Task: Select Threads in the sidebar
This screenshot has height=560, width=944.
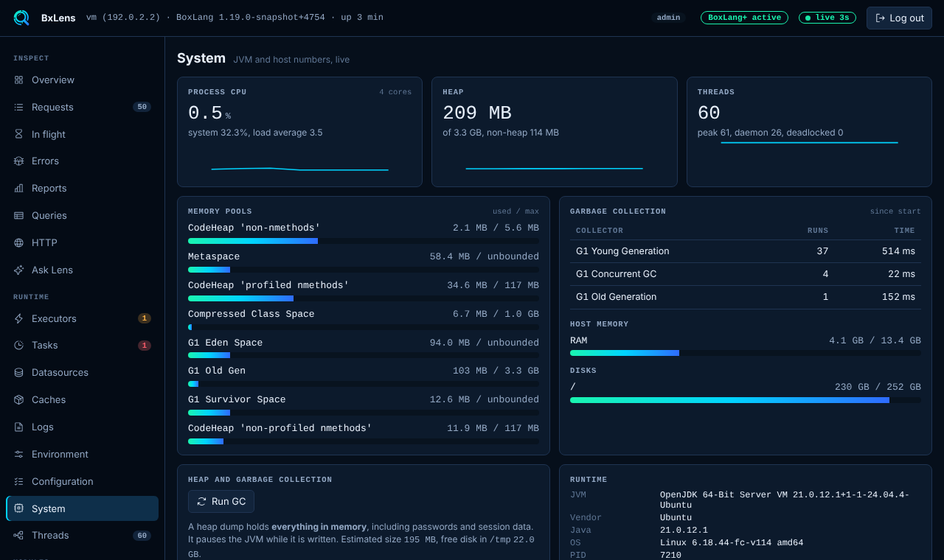Action: point(82,535)
